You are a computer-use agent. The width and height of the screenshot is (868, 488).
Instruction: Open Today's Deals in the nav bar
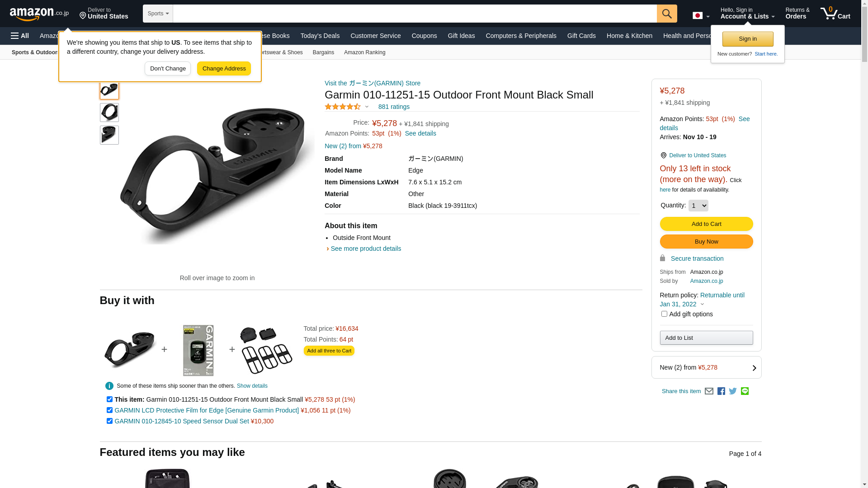320,36
